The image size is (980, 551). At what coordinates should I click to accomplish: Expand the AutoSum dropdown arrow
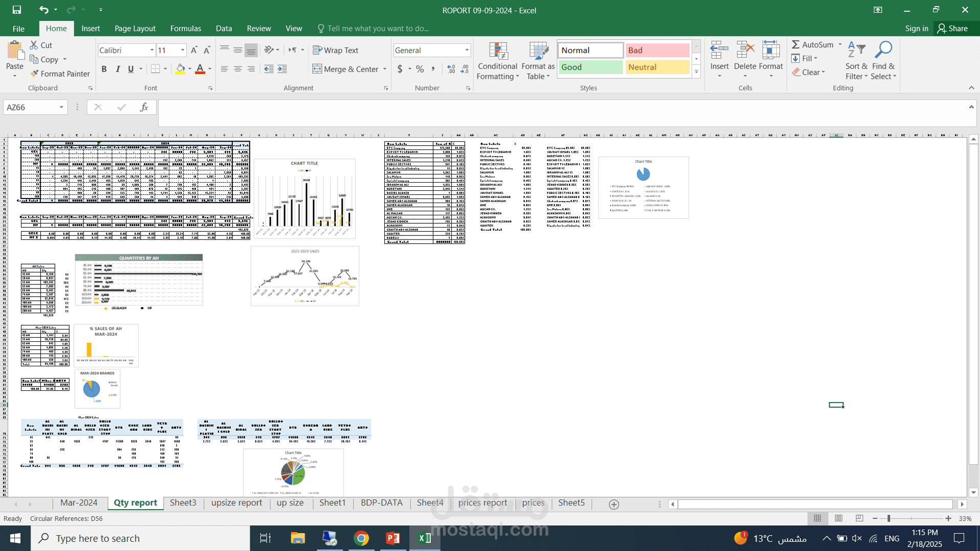click(x=840, y=45)
